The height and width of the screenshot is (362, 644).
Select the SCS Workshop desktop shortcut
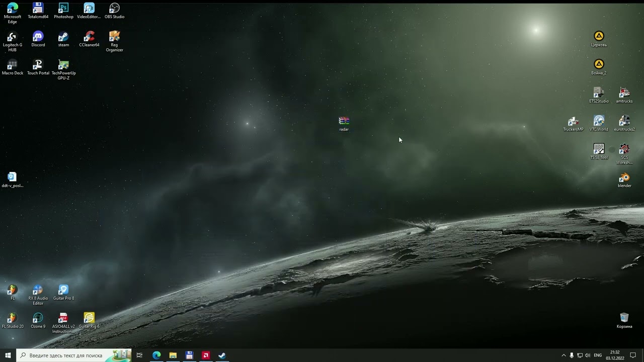click(x=624, y=154)
